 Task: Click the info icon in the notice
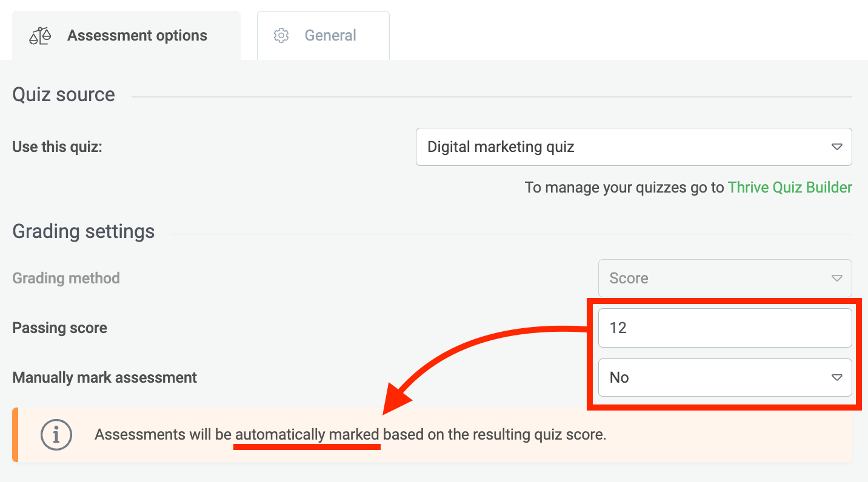pyautogui.click(x=56, y=434)
